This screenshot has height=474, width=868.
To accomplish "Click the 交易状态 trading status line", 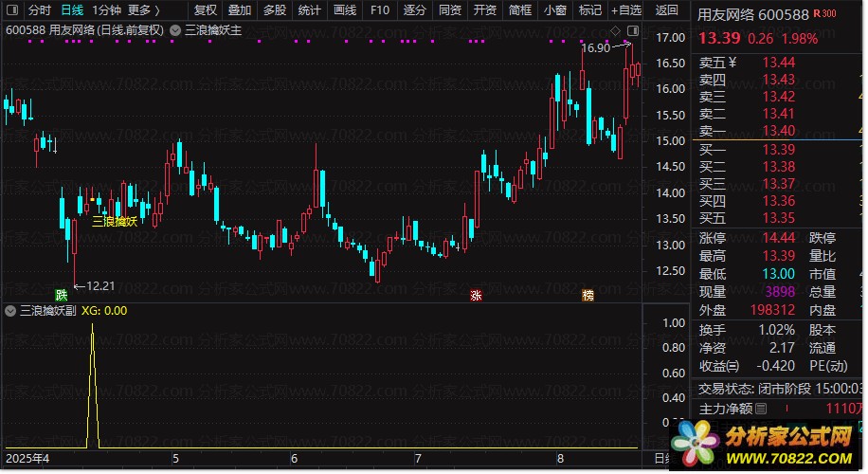I will [x=780, y=389].
